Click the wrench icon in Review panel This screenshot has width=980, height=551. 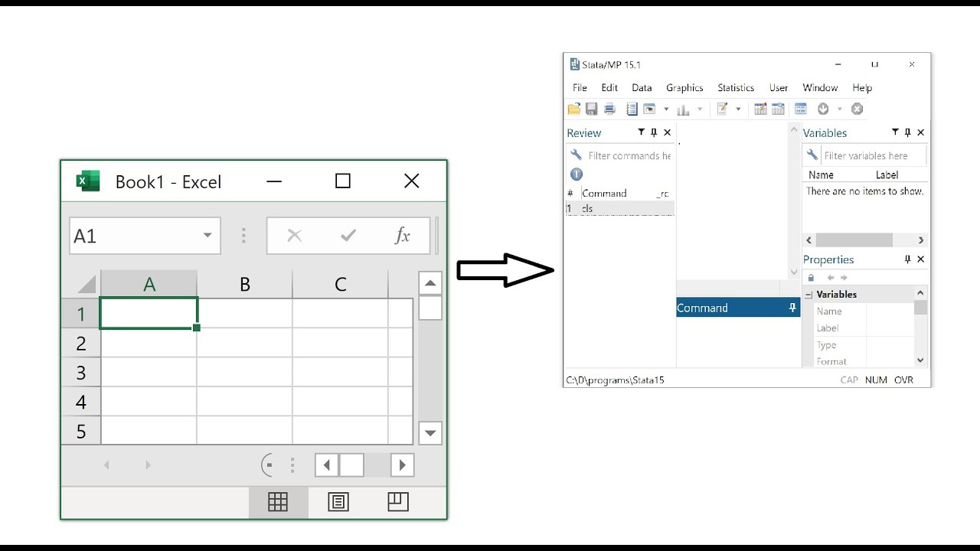pos(576,155)
